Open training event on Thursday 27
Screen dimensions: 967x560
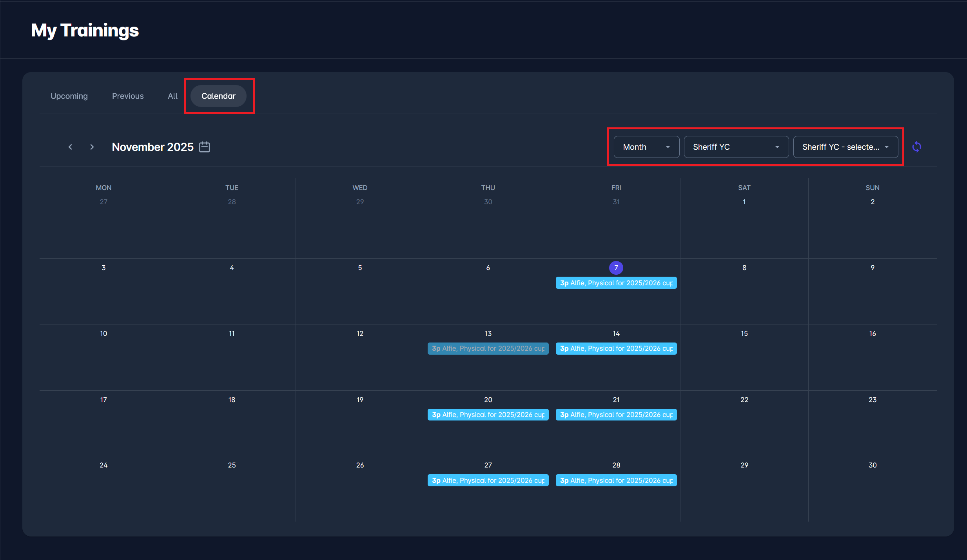point(488,480)
